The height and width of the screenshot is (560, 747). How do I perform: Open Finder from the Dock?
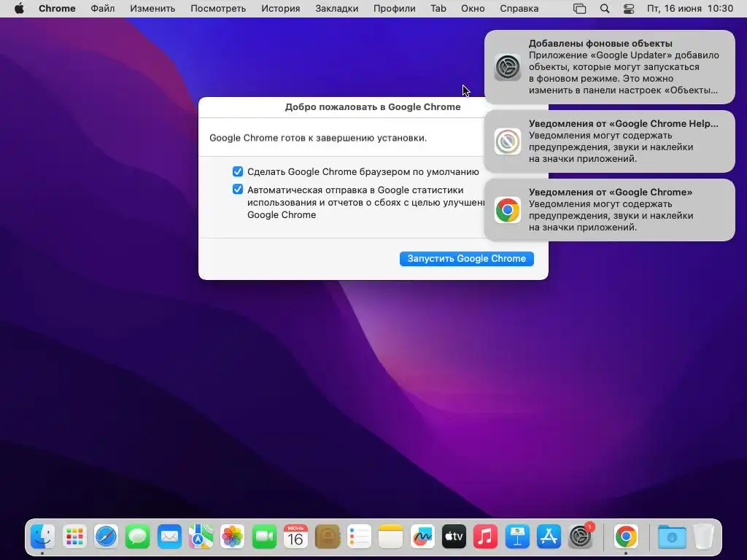(43, 537)
